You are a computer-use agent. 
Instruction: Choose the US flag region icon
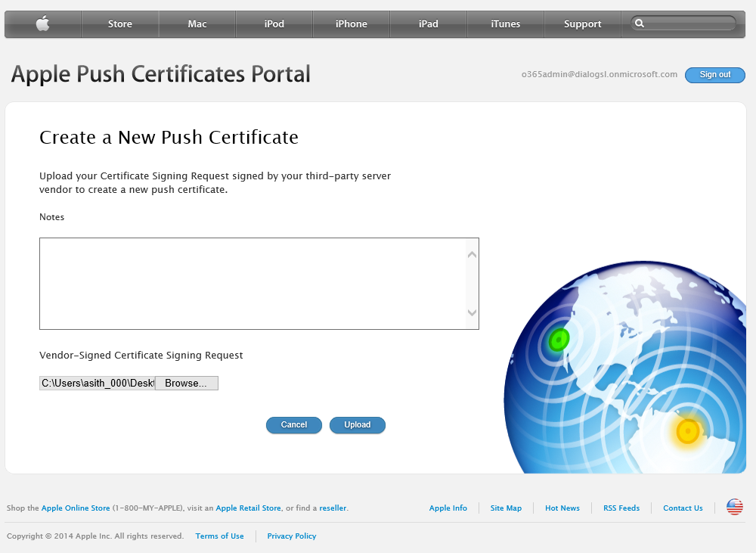point(734,507)
